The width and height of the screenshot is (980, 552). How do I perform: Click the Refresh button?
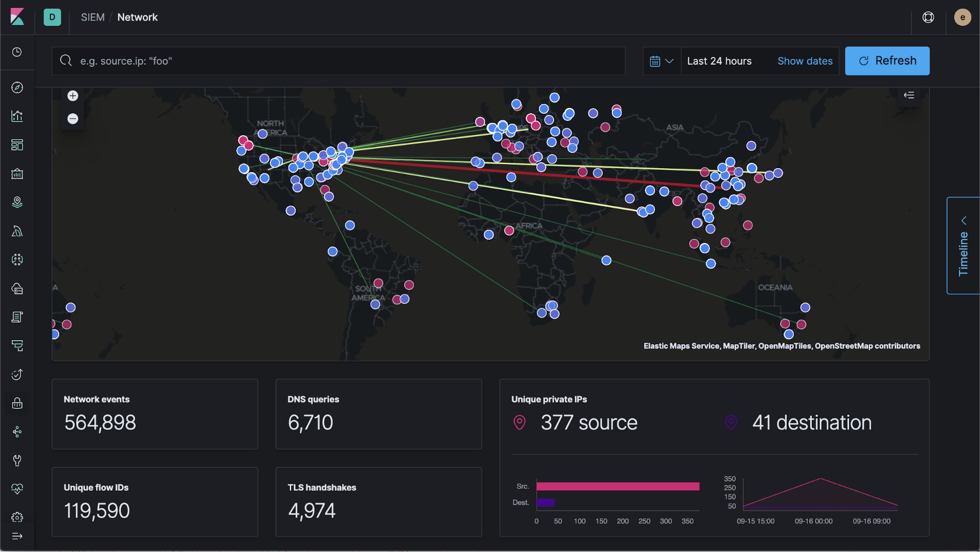tap(887, 60)
